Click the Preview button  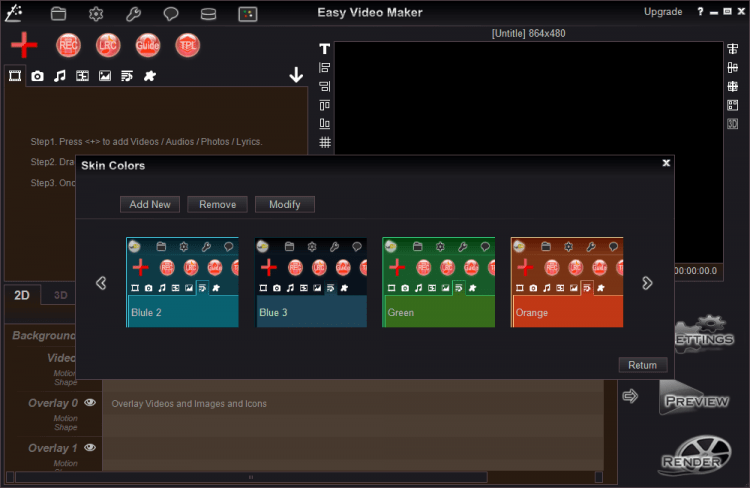[694, 399]
